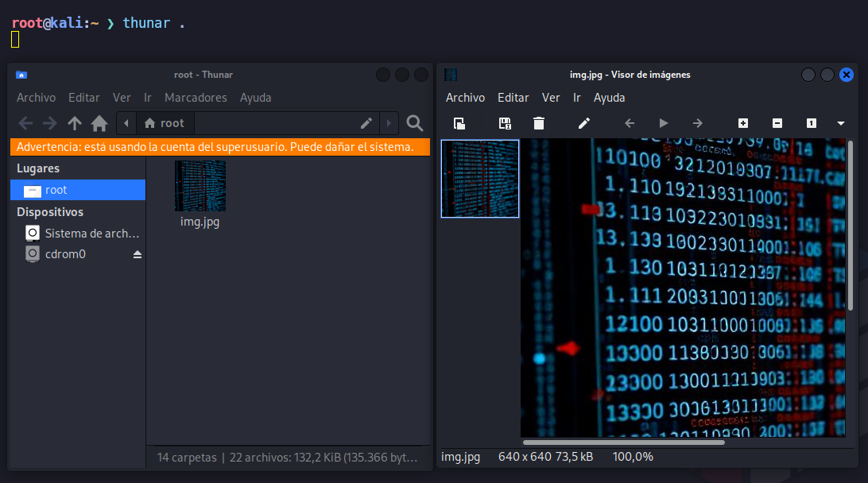The image size is (868, 483).
Task: Toggle path bar edit mode pencil
Action: 366,123
